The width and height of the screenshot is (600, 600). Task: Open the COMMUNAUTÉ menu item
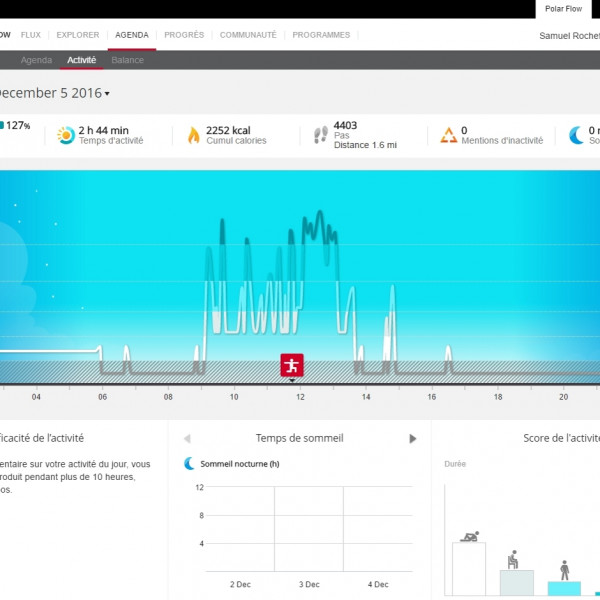pyautogui.click(x=248, y=35)
